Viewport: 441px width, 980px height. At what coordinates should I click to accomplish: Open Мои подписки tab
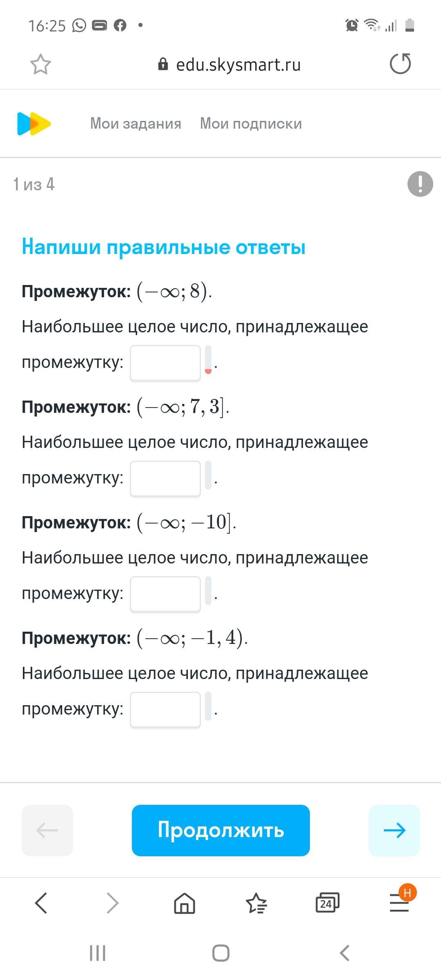pyautogui.click(x=251, y=124)
